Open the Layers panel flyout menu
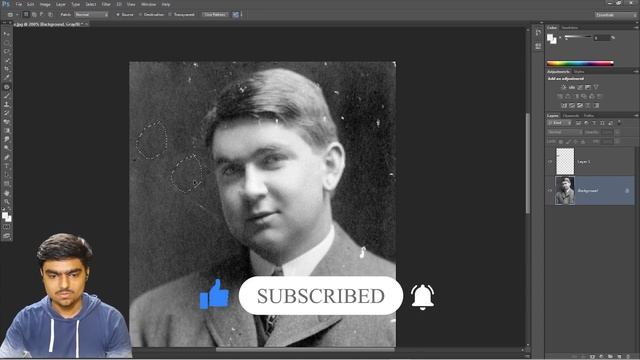The width and height of the screenshot is (640, 360). (x=636, y=116)
